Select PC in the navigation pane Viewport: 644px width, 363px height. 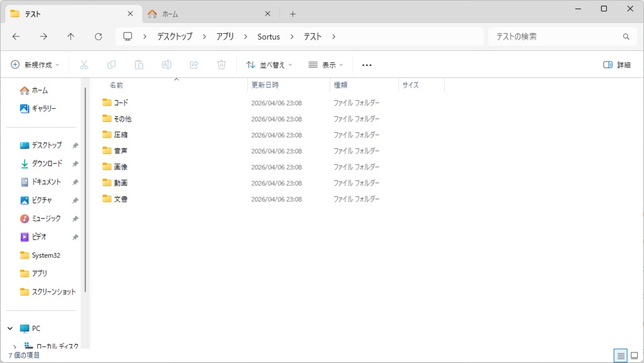[x=30, y=328]
